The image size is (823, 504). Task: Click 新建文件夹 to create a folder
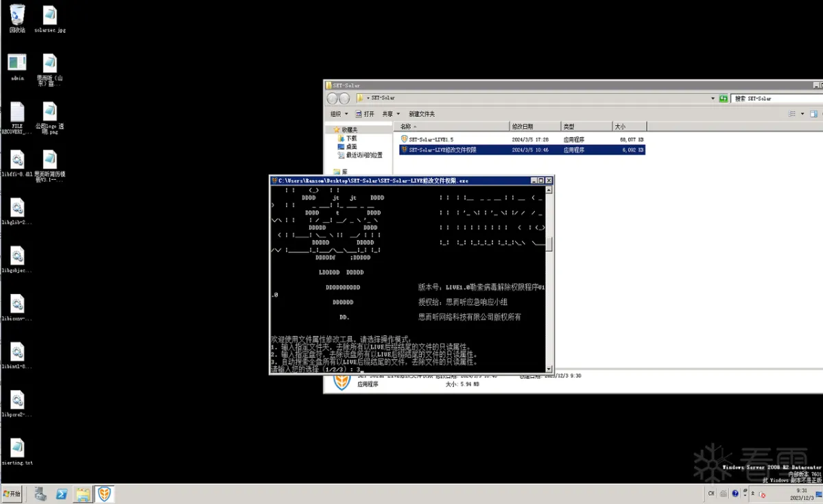(422, 114)
